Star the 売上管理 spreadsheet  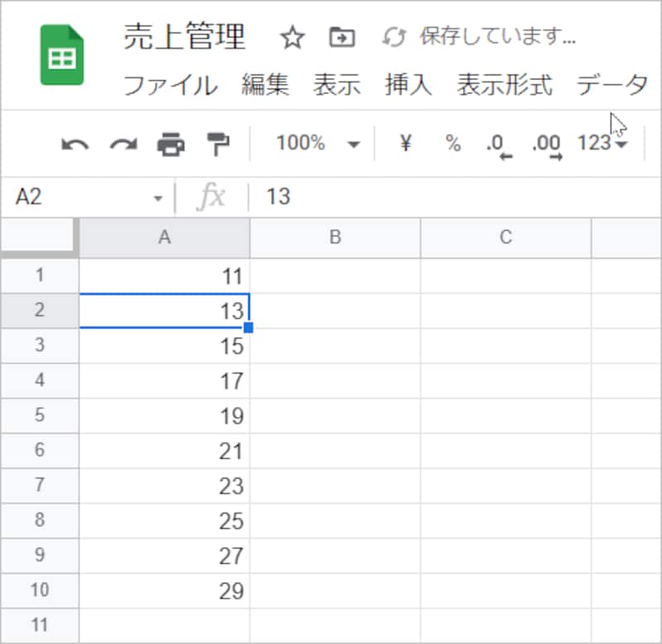click(x=291, y=38)
